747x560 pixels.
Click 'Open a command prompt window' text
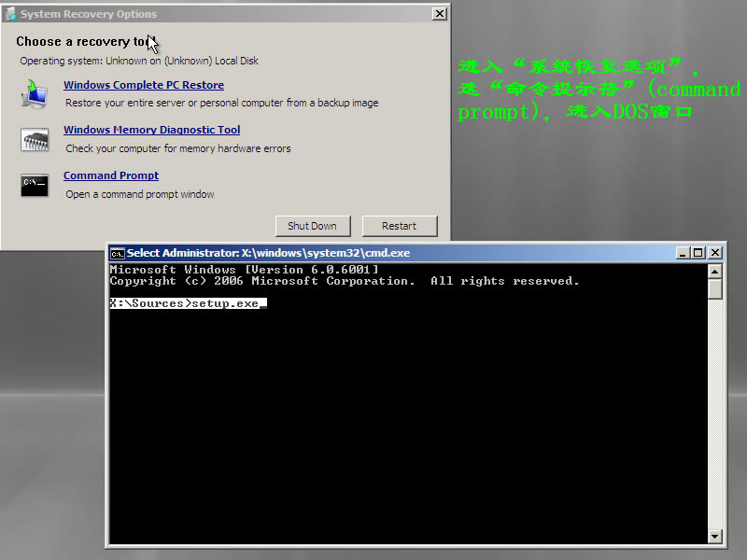point(139,194)
